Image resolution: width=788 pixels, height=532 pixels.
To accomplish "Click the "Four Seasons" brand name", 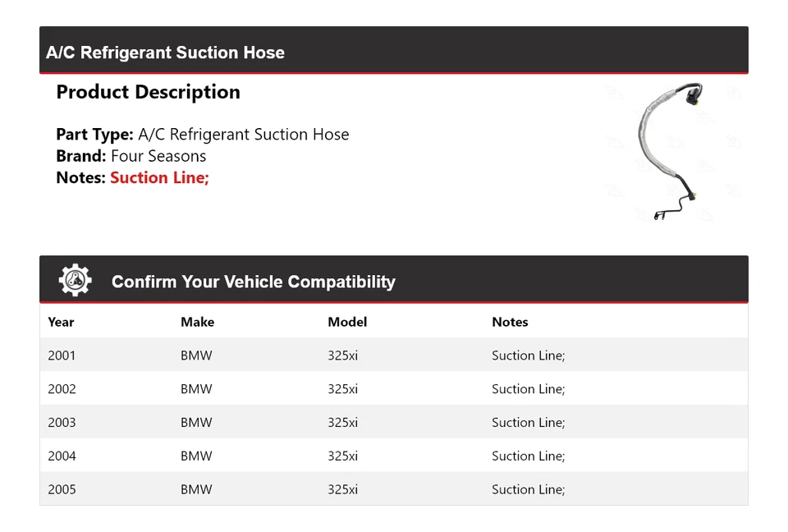I will (x=158, y=156).
